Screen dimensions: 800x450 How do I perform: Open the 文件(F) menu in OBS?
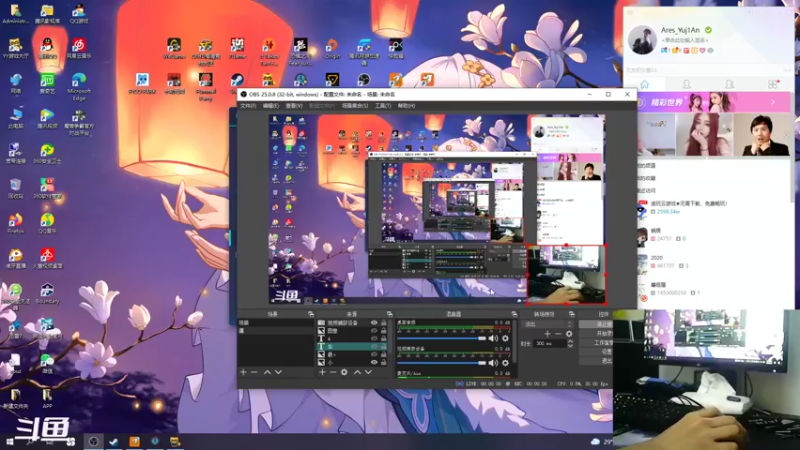pyautogui.click(x=248, y=106)
